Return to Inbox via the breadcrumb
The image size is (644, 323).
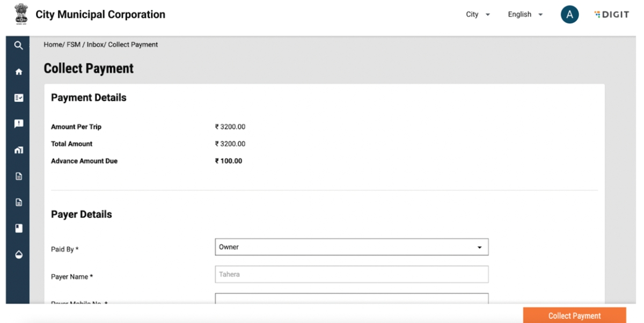(x=95, y=45)
